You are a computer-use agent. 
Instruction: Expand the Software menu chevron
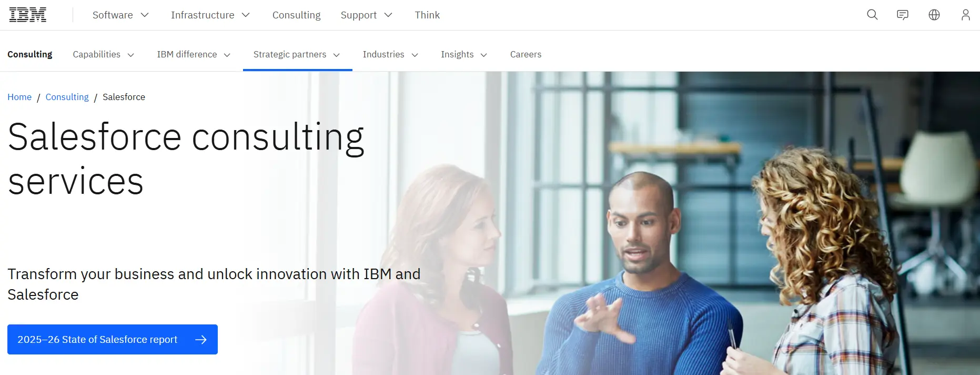click(145, 15)
